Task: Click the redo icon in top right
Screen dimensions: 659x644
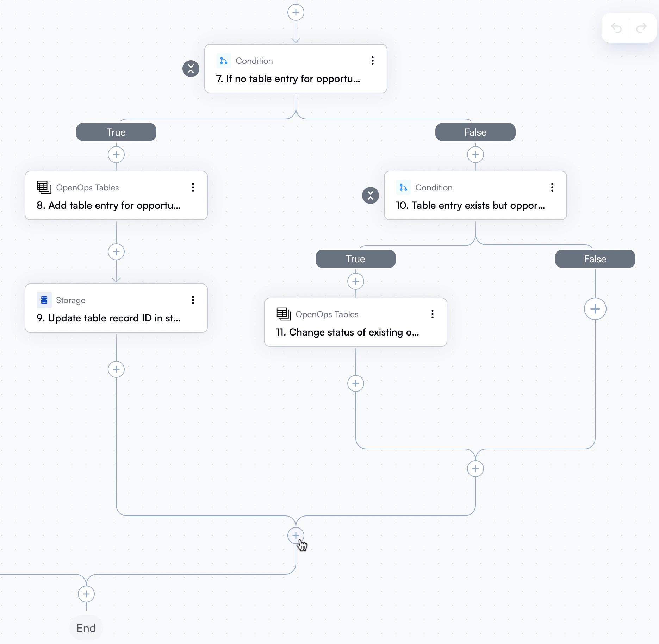Action: [642, 28]
